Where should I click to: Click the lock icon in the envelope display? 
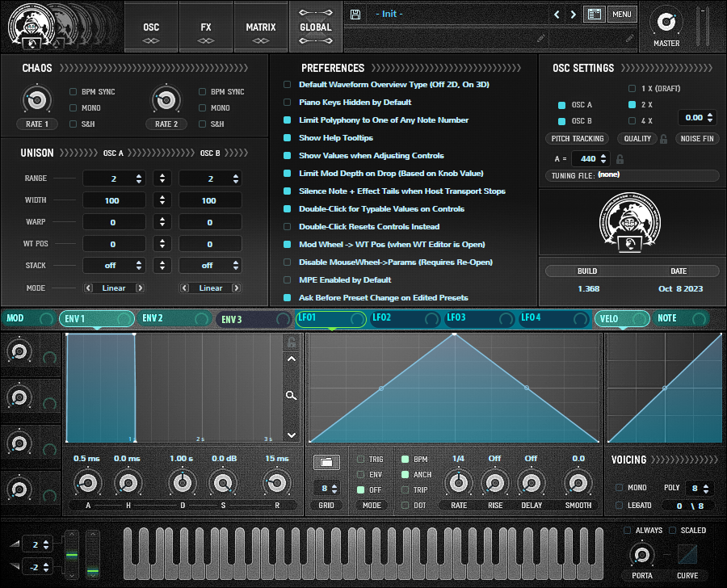coord(291,342)
